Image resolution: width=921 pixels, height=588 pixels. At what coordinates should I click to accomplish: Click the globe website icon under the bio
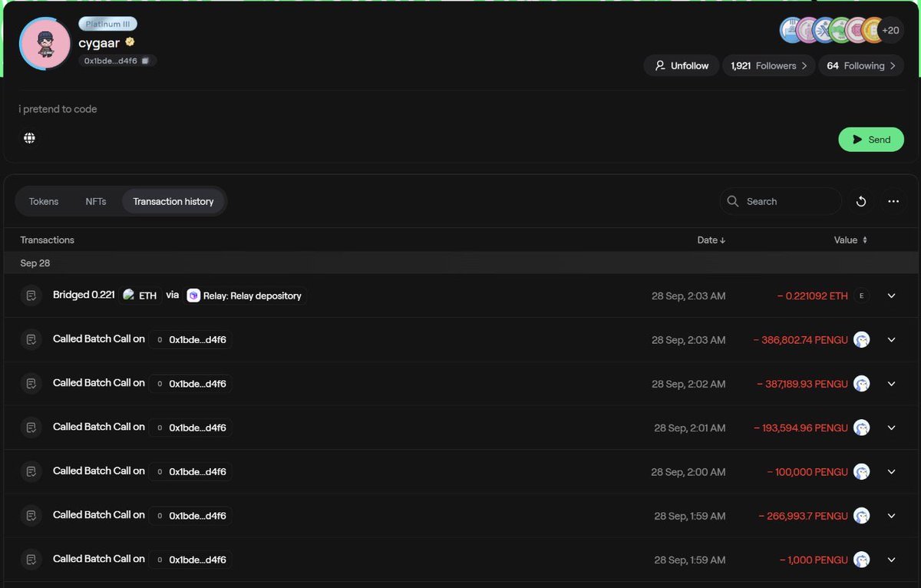point(30,138)
